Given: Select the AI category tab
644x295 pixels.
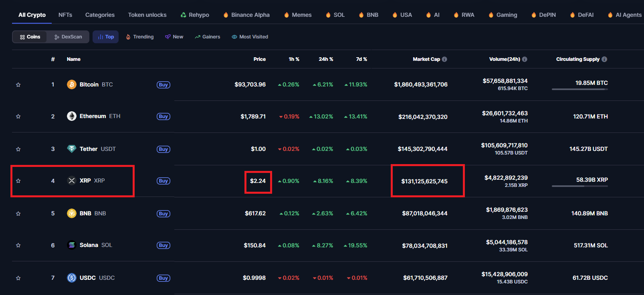Looking at the screenshot, I should pos(433,15).
